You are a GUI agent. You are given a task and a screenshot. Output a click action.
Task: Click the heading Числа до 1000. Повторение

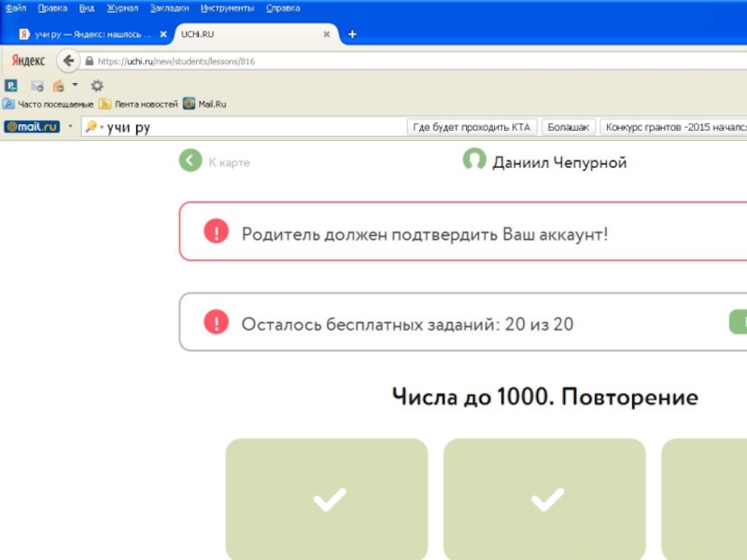tap(545, 397)
